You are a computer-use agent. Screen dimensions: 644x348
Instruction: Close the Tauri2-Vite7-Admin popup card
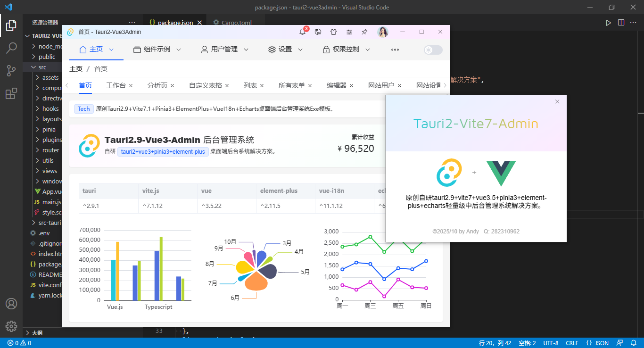pyautogui.click(x=557, y=101)
